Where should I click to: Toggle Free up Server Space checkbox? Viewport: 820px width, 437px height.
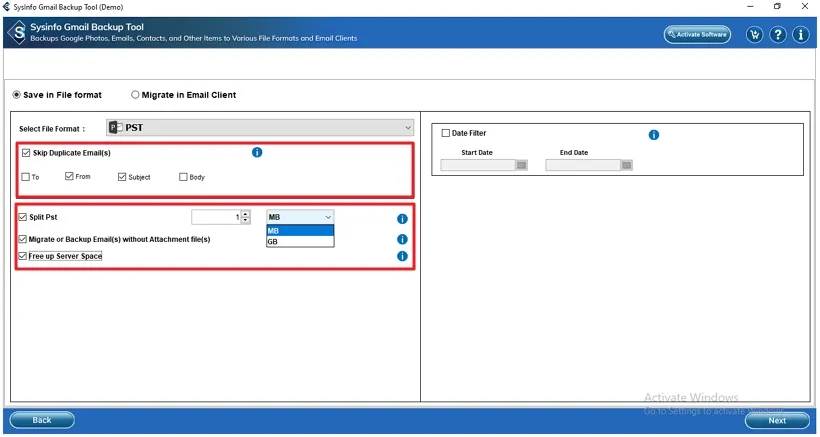coord(22,256)
